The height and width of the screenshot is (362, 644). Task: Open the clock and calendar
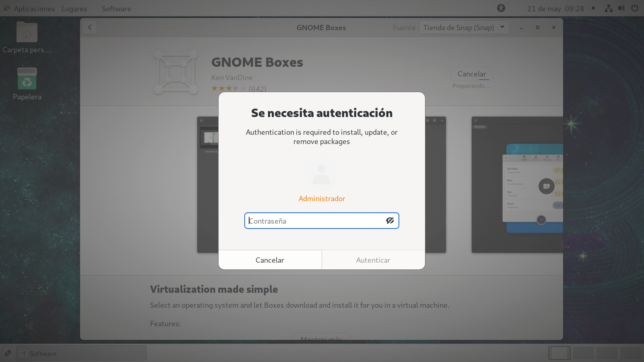555,8
